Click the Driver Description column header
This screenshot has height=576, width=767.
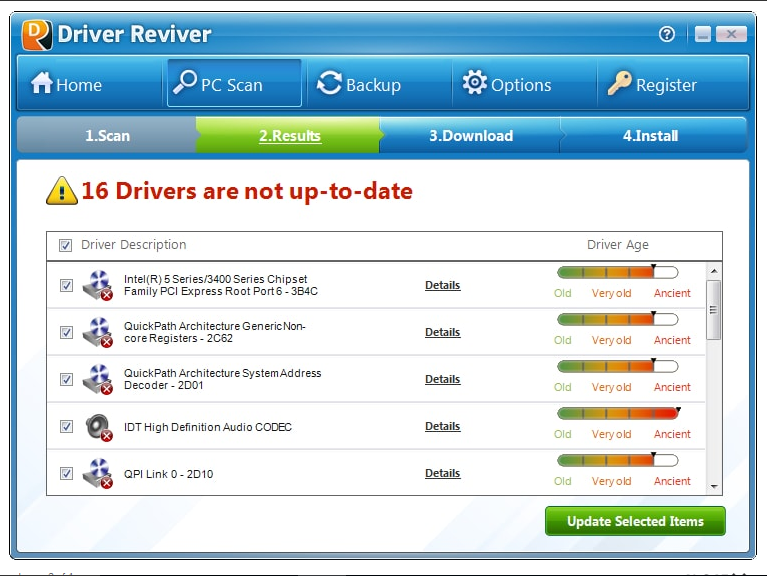[x=134, y=244]
